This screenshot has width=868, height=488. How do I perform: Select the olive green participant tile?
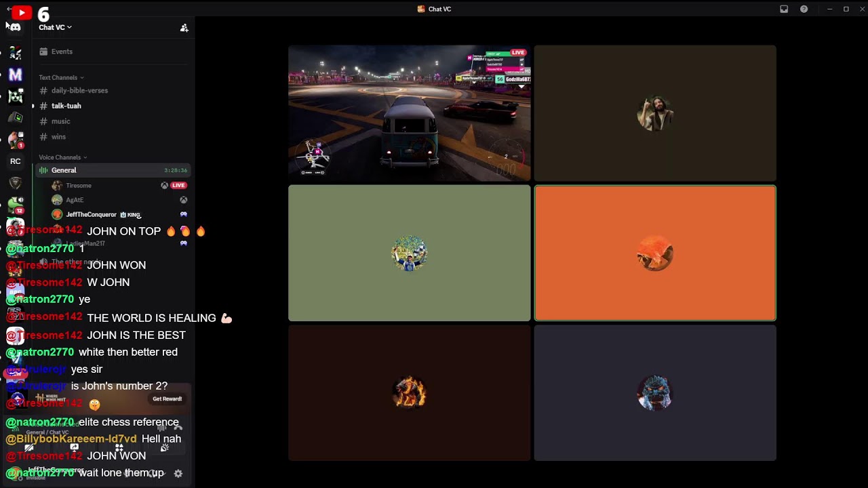coord(410,253)
